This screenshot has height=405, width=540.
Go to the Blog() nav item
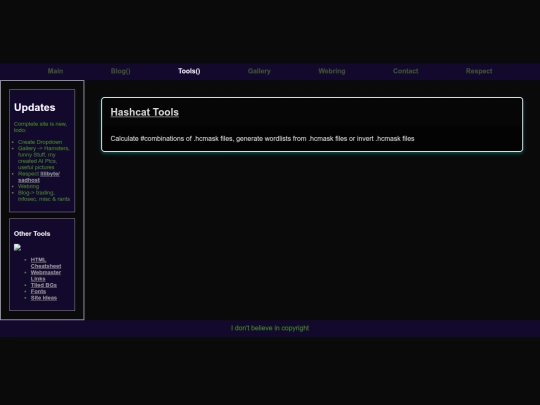[x=121, y=71]
